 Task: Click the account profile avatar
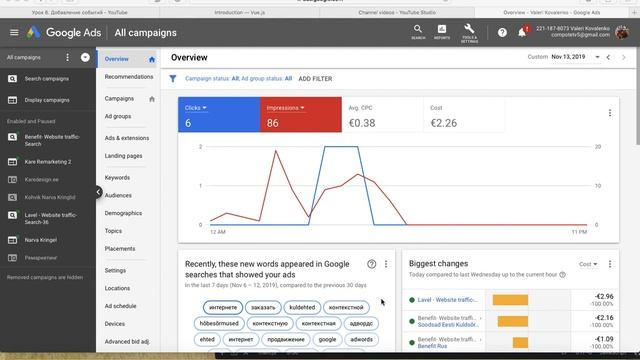(x=622, y=32)
